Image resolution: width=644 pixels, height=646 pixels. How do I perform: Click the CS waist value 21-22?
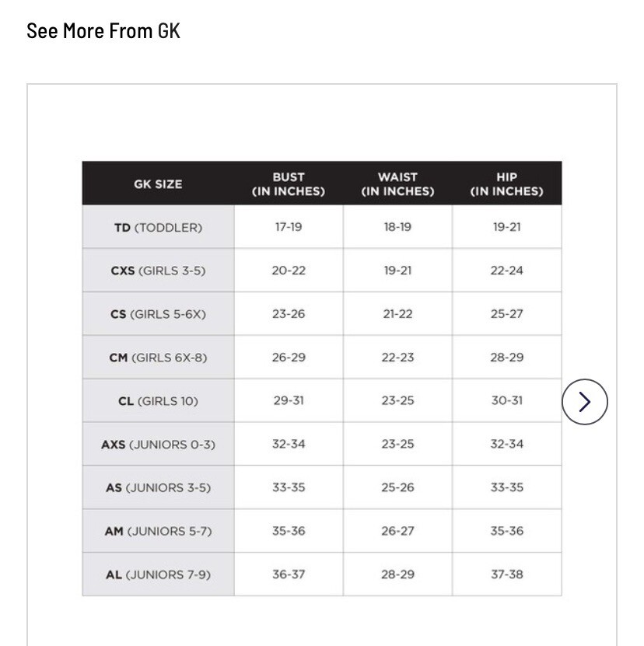coord(397,314)
